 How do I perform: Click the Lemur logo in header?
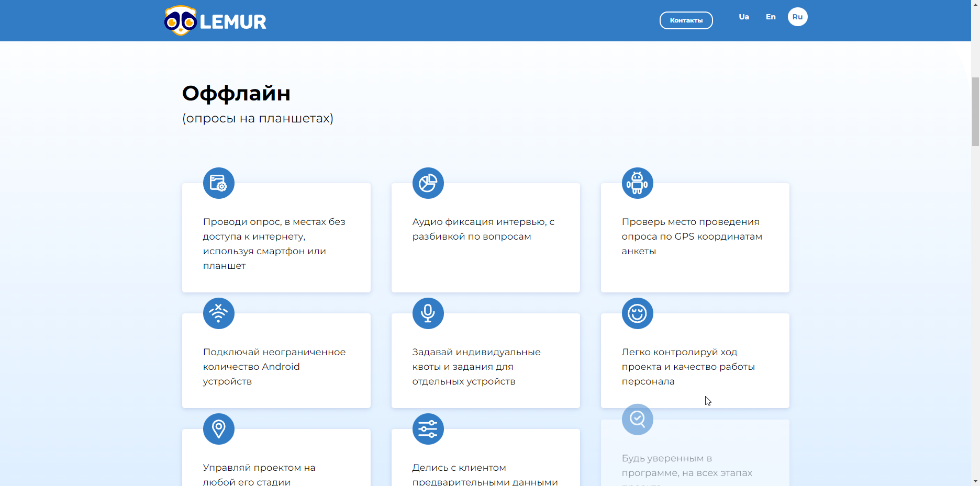point(215,20)
